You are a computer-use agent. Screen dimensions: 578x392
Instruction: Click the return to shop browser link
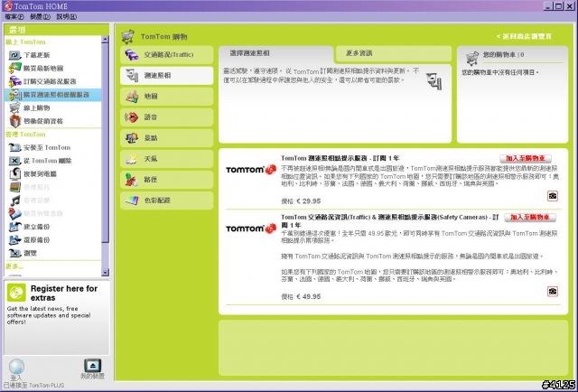pos(524,36)
